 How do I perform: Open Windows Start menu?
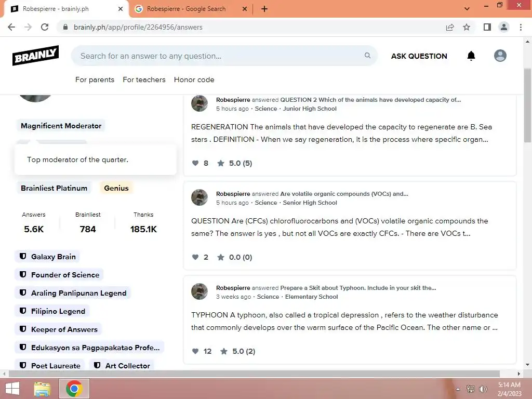point(12,389)
